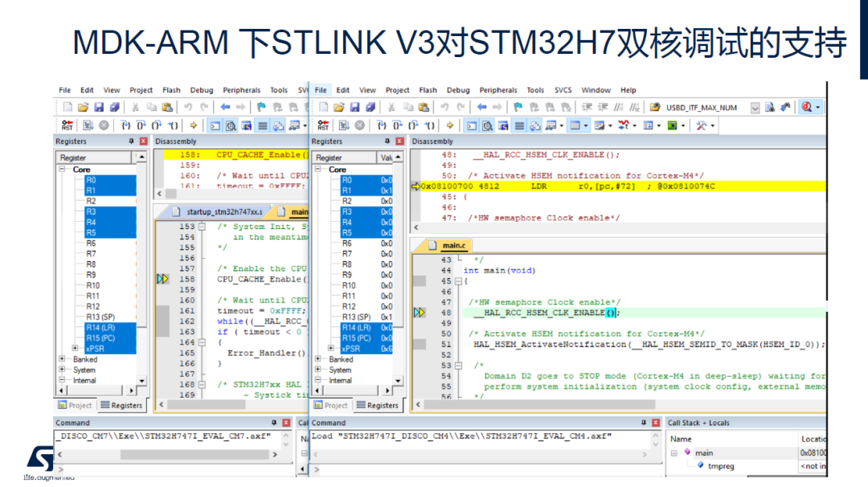Open USBD_ITF_MAX_NUM find combo dropdown

[x=755, y=108]
